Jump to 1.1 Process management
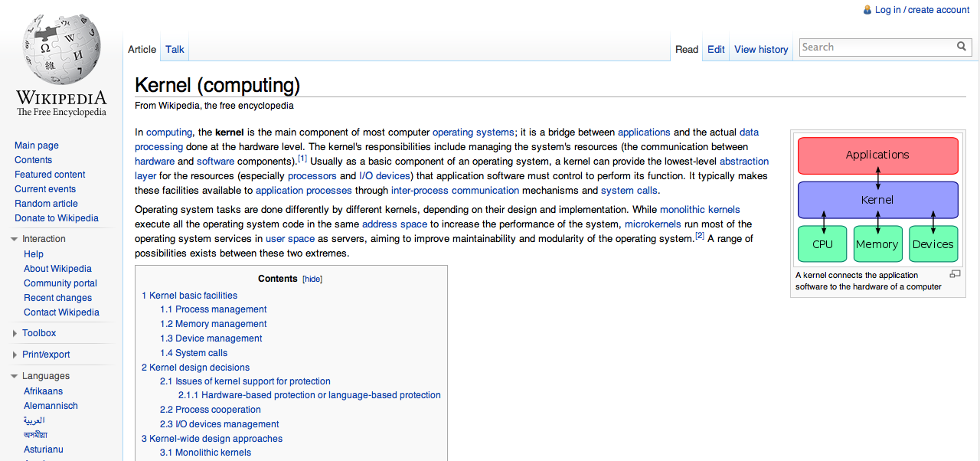 [x=213, y=309]
